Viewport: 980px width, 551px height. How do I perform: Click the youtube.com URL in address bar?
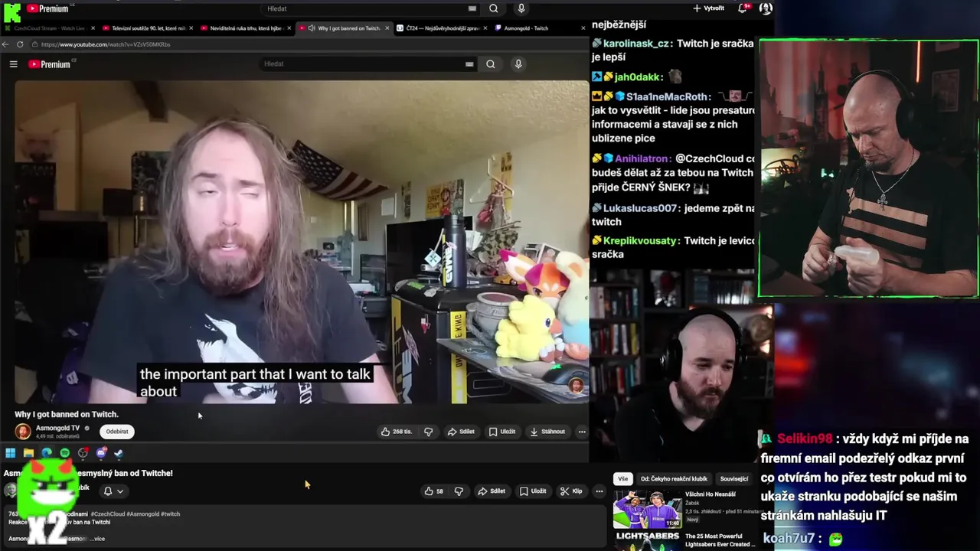pyautogui.click(x=106, y=44)
